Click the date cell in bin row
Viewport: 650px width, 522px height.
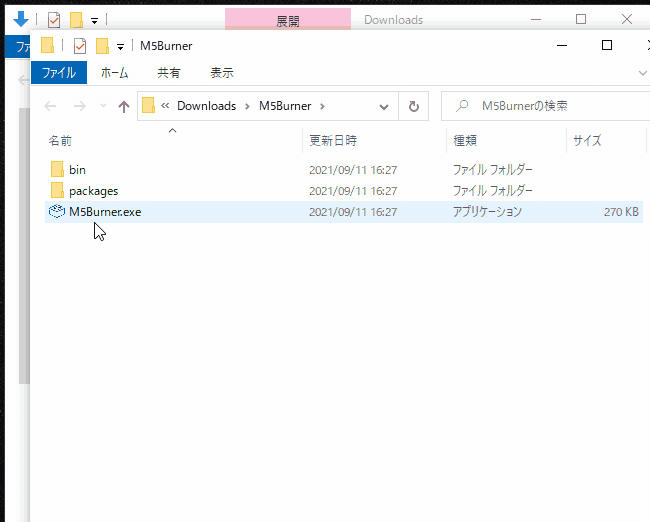click(x=353, y=170)
